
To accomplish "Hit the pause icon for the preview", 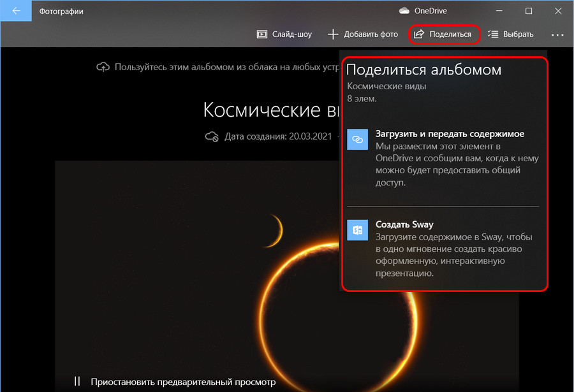I will (x=77, y=381).
